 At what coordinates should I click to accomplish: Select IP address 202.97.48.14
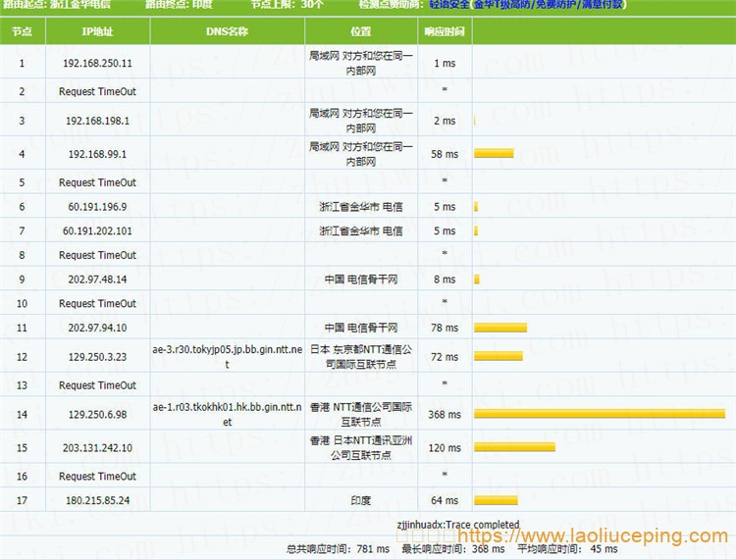(97, 280)
